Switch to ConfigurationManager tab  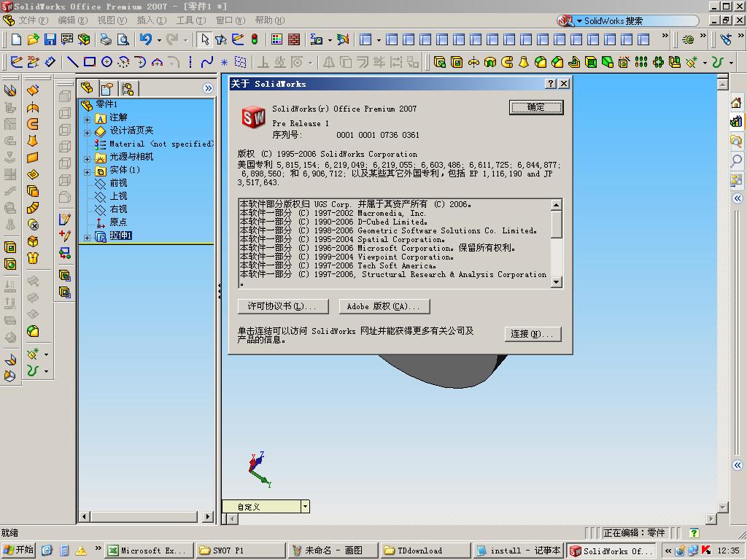point(128,88)
